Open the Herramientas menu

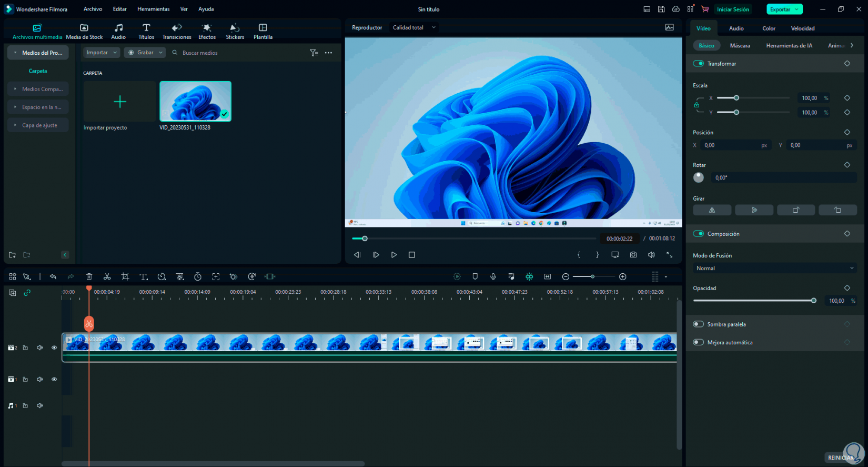click(153, 9)
